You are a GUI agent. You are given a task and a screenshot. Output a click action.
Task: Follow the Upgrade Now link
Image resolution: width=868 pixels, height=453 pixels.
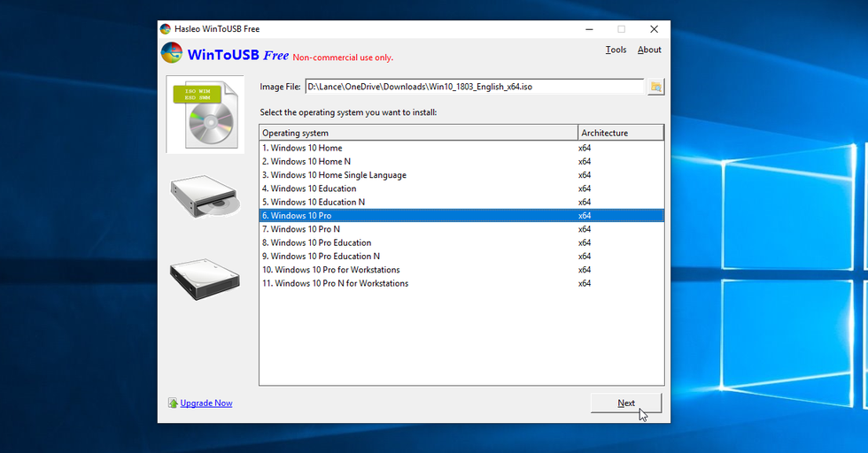[x=206, y=403]
